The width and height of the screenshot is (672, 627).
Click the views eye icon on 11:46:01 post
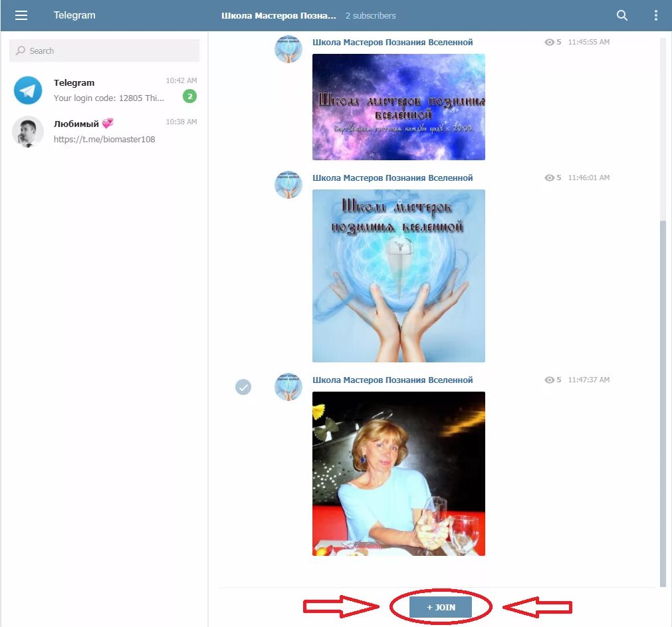[549, 178]
